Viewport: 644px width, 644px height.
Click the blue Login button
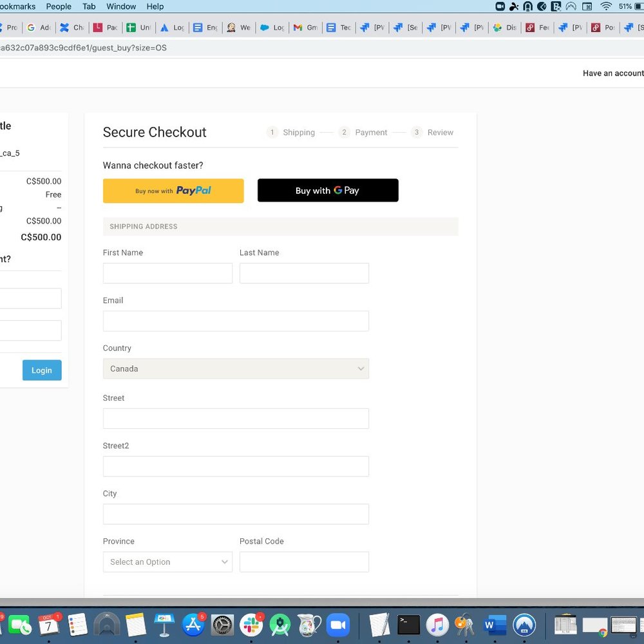pos(42,370)
